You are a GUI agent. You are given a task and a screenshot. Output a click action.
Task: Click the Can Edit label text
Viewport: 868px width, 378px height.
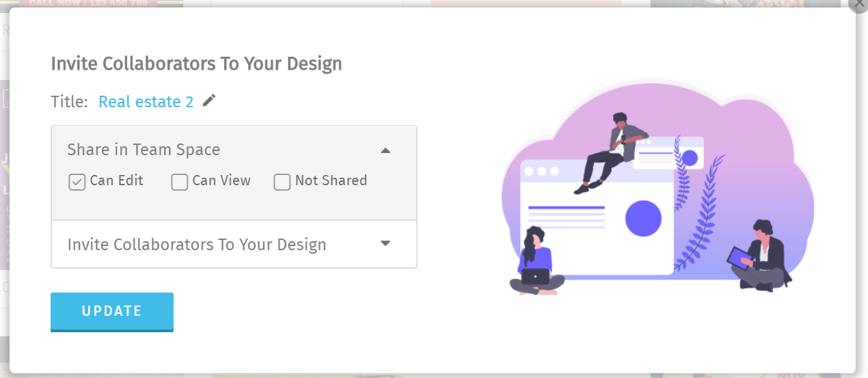[x=117, y=180]
